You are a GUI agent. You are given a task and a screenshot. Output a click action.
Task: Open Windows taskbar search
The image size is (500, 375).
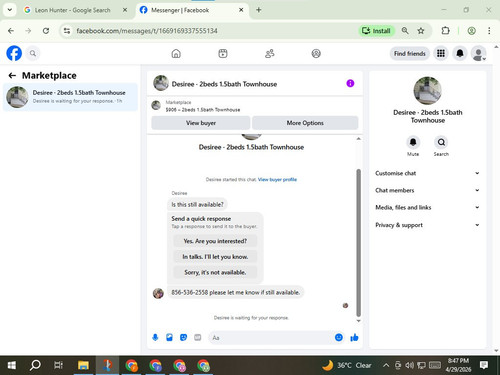coord(35,365)
